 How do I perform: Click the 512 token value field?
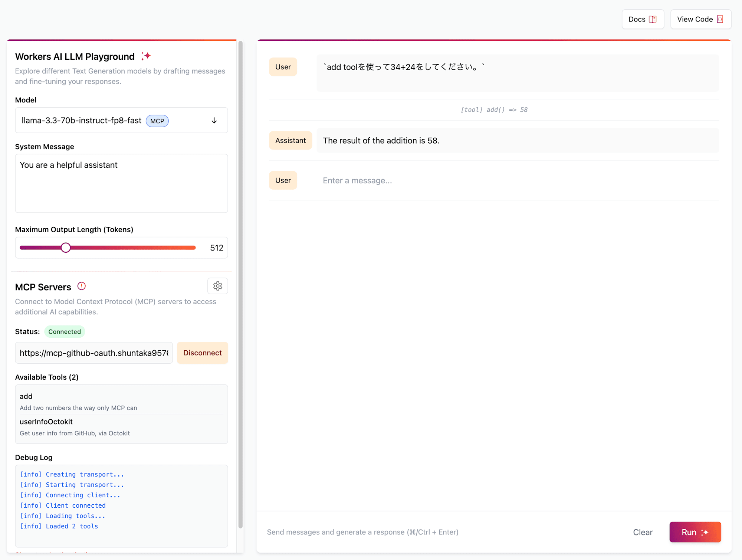point(217,248)
